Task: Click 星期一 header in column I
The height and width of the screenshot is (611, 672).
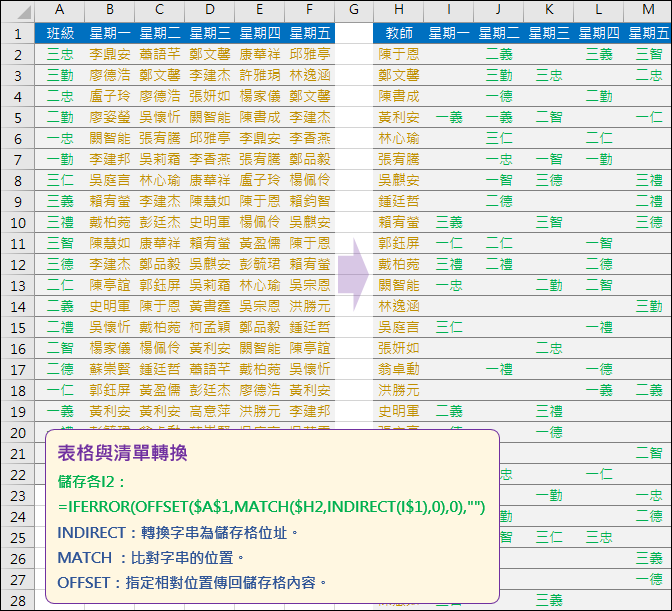Action: point(449,33)
